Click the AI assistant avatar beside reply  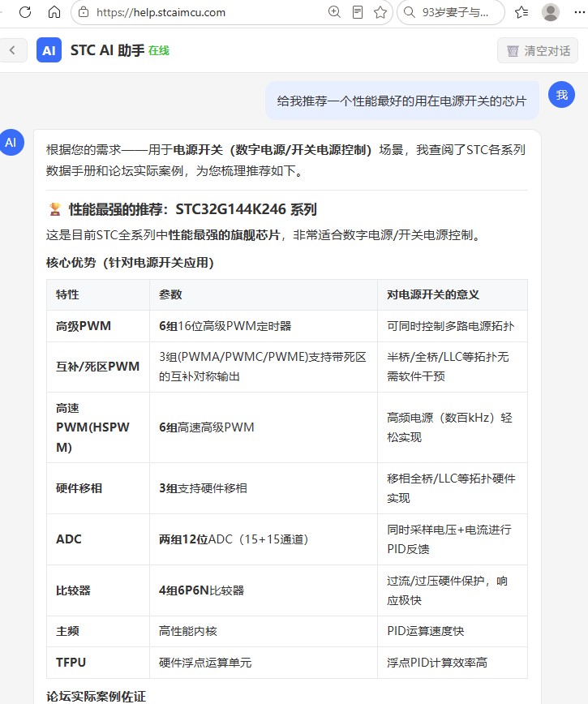coord(11,142)
